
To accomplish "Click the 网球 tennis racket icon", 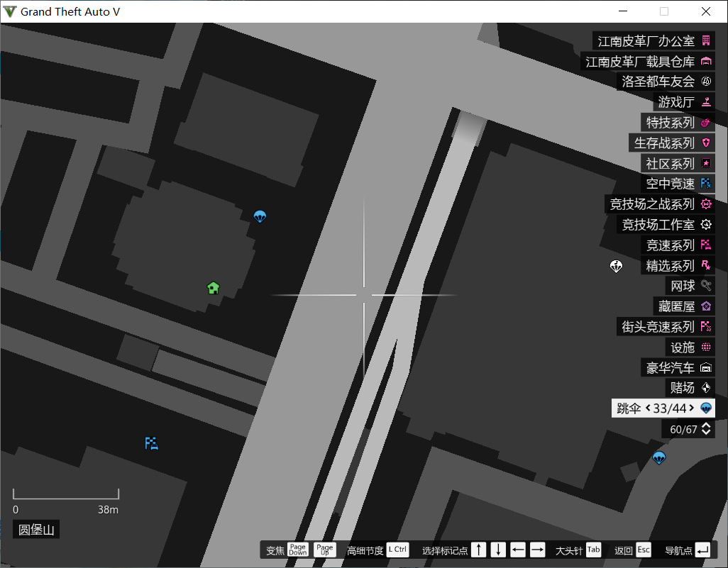I will point(706,285).
